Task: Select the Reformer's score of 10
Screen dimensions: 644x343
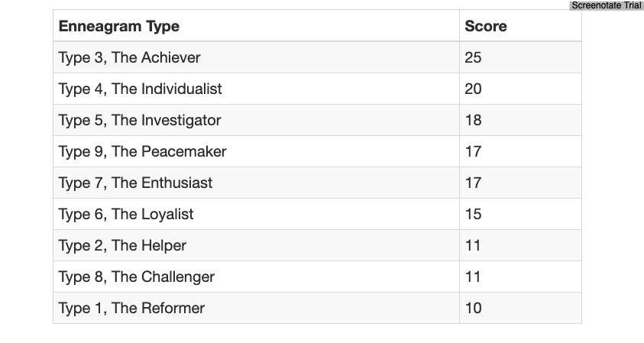Action: tap(473, 308)
